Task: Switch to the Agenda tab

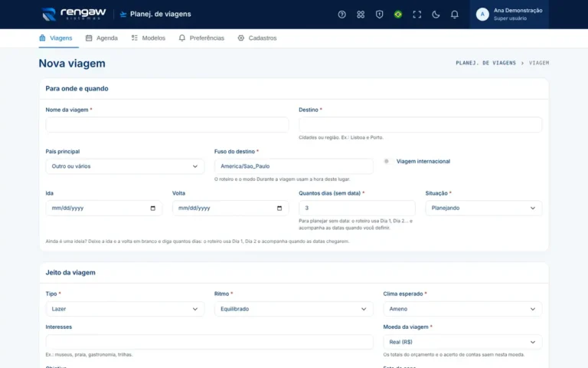Action: pyautogui.click(x=102, y=38)
